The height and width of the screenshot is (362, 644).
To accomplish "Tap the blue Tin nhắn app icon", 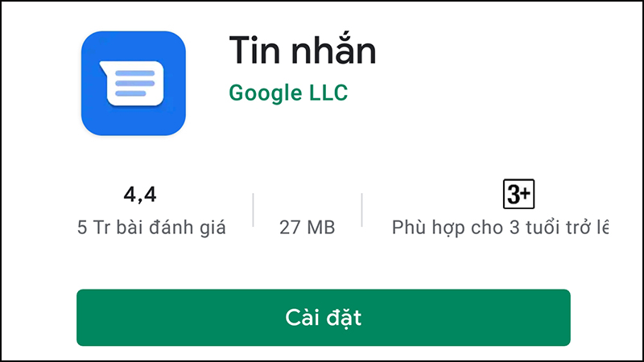I will [x=134, y=84].
